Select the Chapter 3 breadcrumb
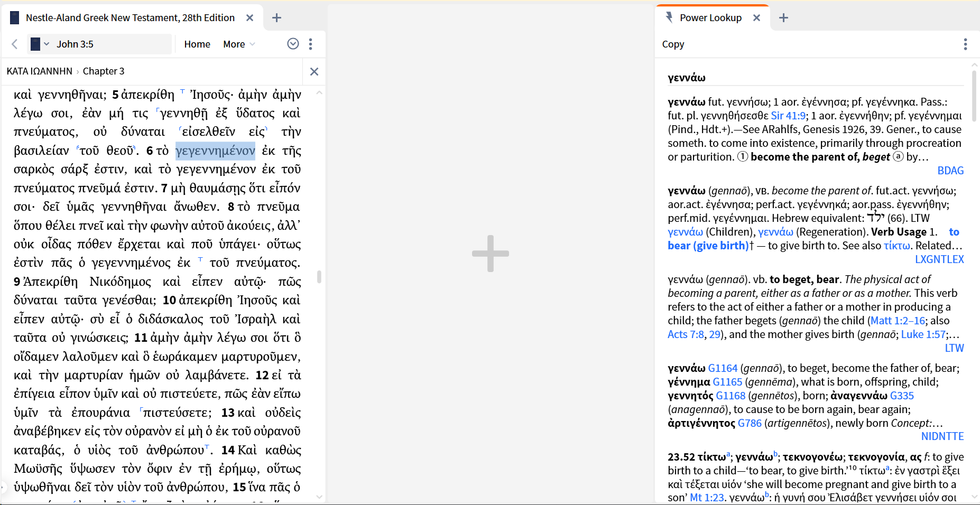The width and height of the screenshot is (980, 505). [104, 71]
